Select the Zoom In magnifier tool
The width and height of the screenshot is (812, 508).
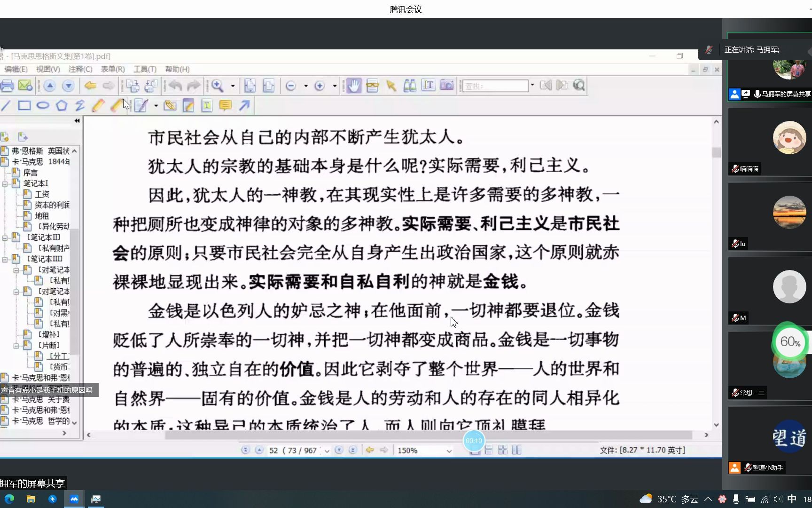tap(217, 86)
